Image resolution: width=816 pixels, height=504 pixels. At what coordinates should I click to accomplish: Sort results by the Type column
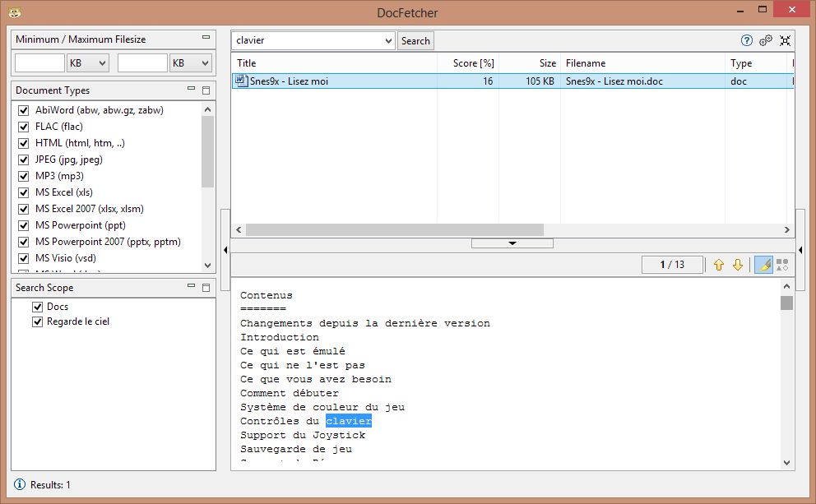756,63
